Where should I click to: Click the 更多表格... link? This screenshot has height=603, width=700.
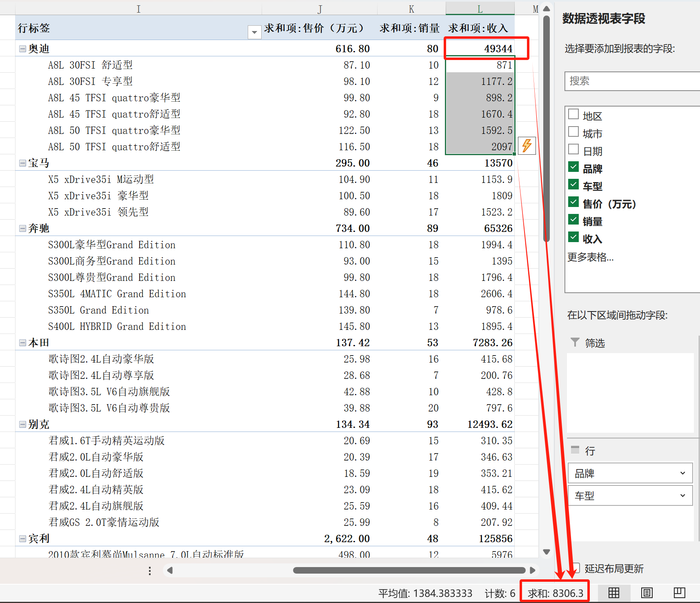[x=590, y=257]
